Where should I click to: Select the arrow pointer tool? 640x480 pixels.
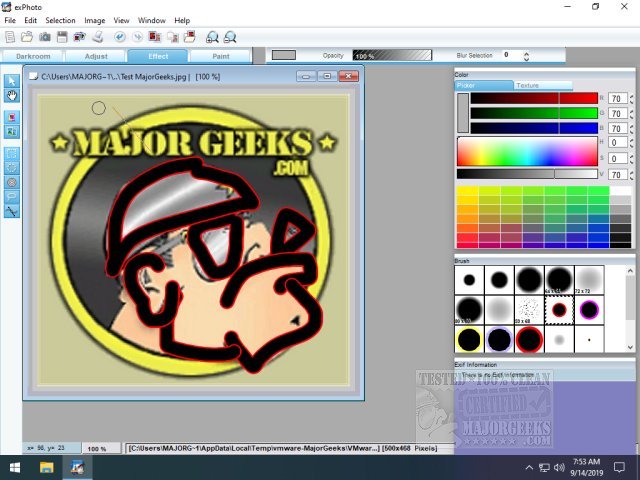[12, 81]
